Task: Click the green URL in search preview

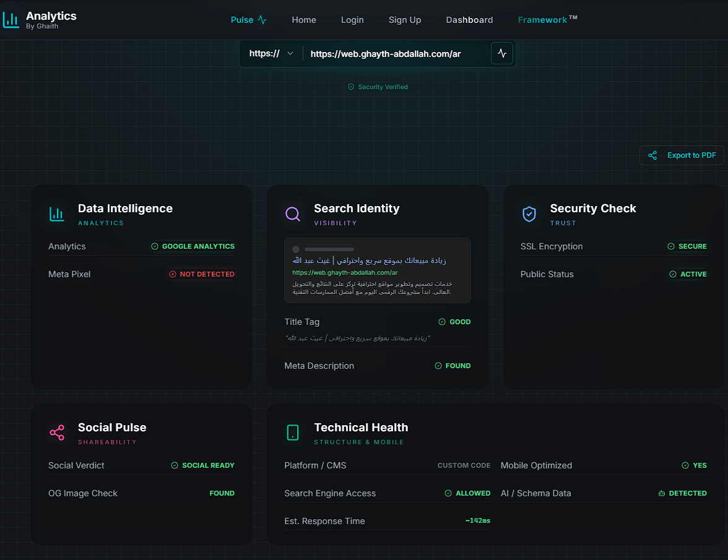Action: pyautogui.click(x=345, y=272)
